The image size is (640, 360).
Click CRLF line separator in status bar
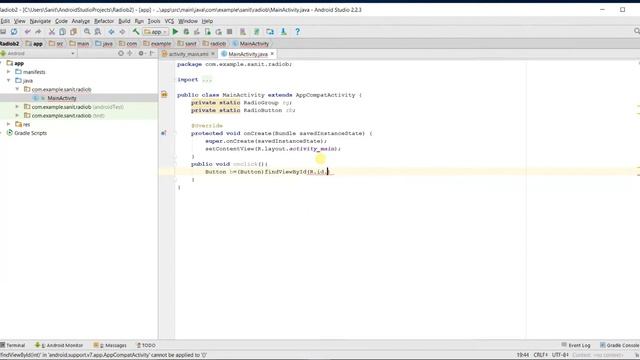540,355
